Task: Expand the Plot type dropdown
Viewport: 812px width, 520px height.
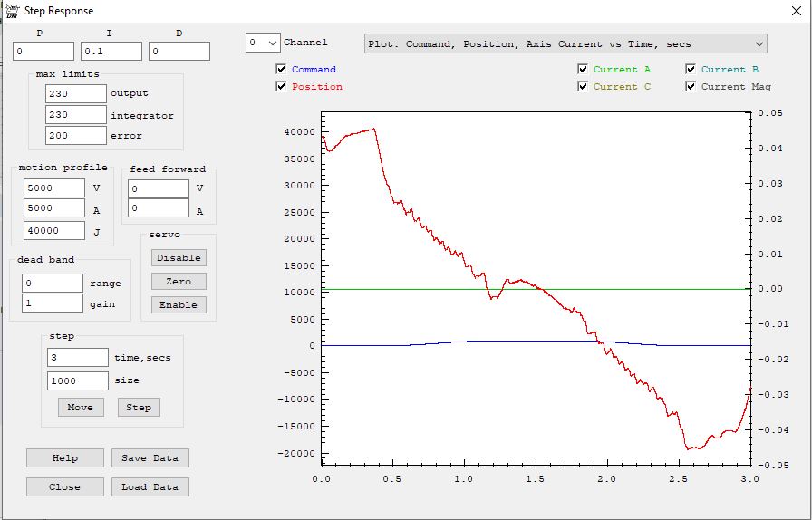Action: (565, 43)
